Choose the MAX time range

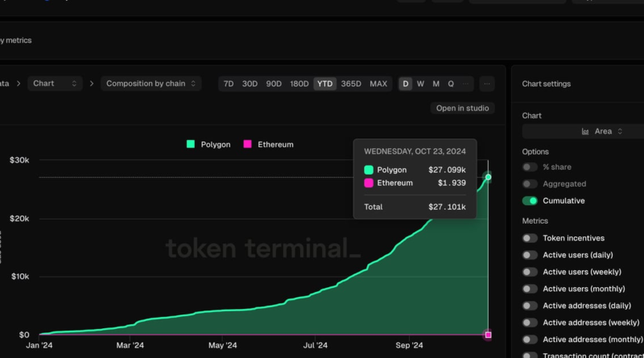pos(378,84)
